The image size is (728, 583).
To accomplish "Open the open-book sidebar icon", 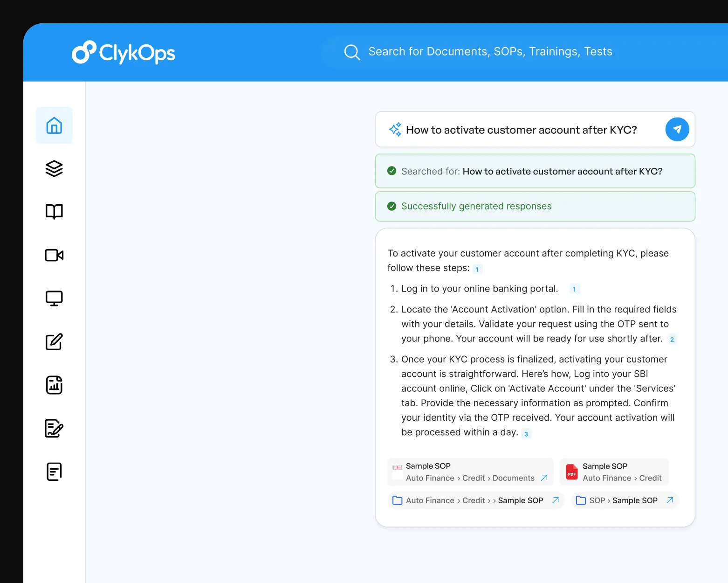I will [x=54, y=211].
